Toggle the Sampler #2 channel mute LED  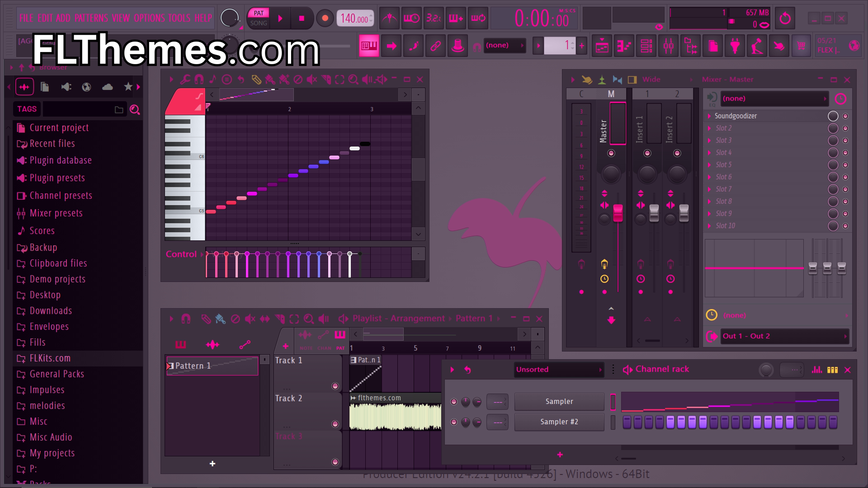coord(454,422)
